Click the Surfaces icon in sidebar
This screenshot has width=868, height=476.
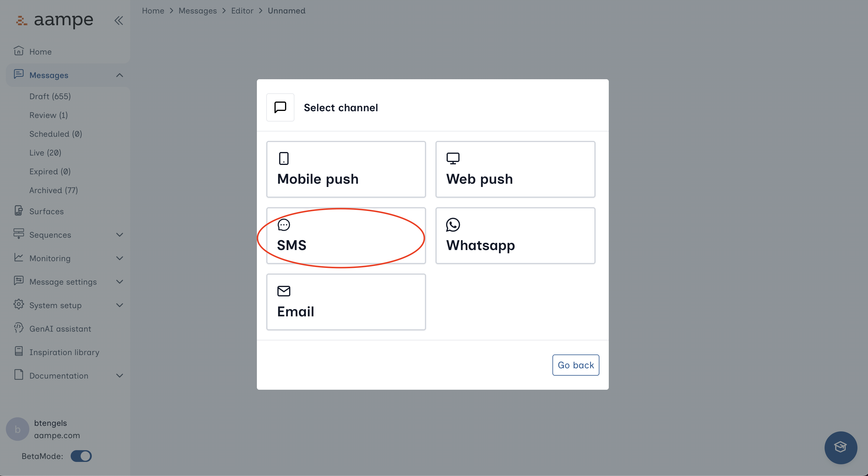click(x=18, y=211)
